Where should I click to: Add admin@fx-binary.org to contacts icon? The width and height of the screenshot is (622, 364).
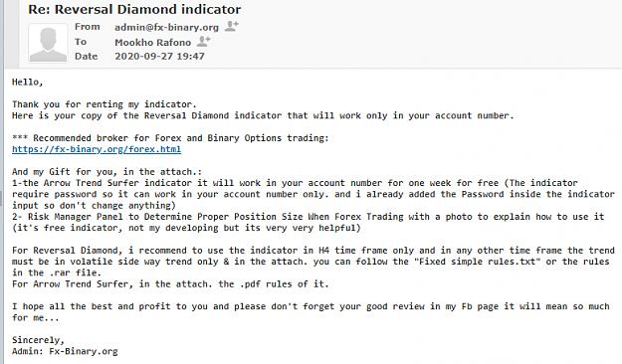pyautogui.click(x=231, y=27)
